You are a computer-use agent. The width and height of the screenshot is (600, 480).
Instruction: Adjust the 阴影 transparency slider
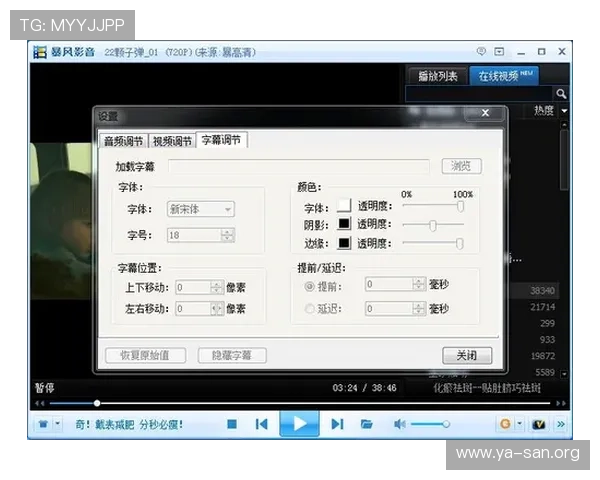point(433,225)
